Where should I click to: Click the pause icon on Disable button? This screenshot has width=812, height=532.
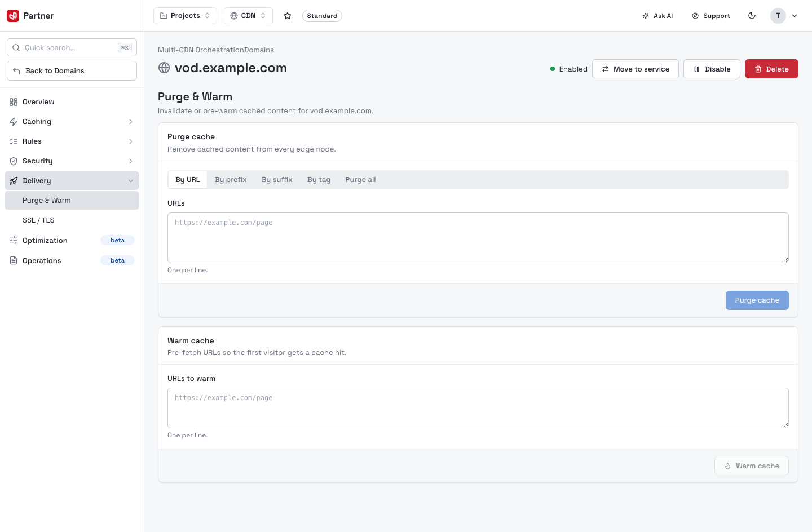(697, 69)
